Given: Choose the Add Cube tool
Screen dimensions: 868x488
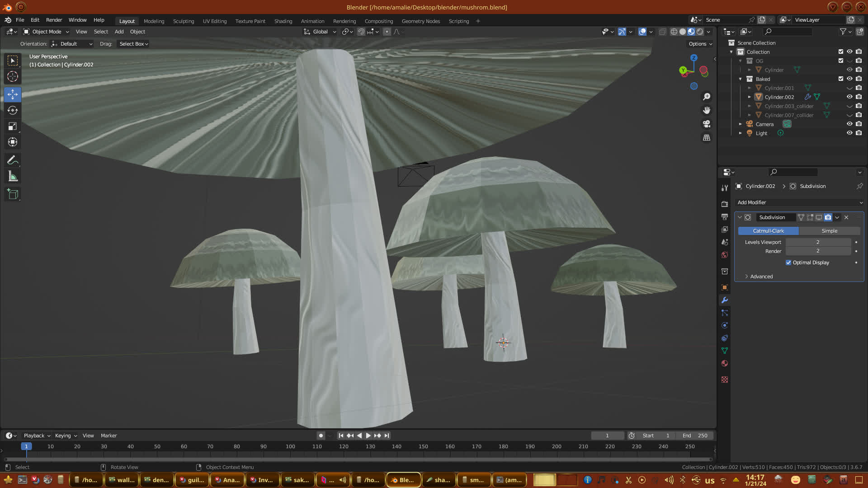Looking at the screenshot, I should click(13, 194).
